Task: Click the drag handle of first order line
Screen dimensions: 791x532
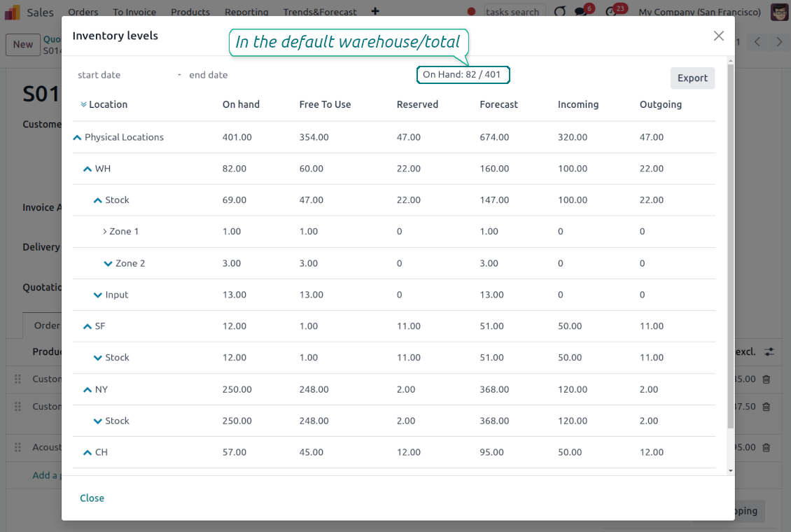Action: click(x=17, y=379)
